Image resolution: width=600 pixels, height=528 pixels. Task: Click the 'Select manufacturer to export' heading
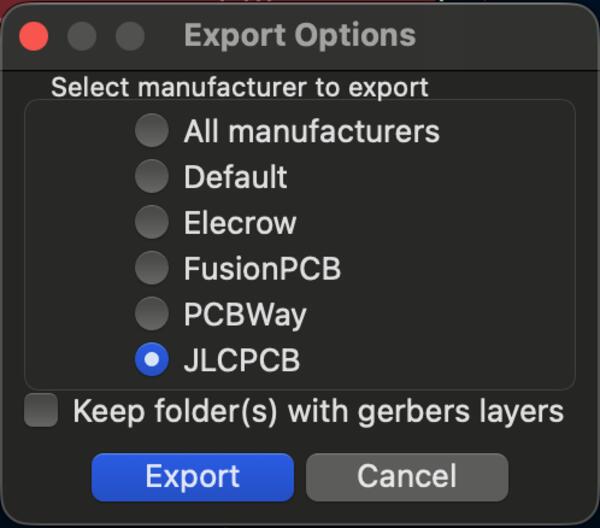pyautogui.click(x=240, y=87)
